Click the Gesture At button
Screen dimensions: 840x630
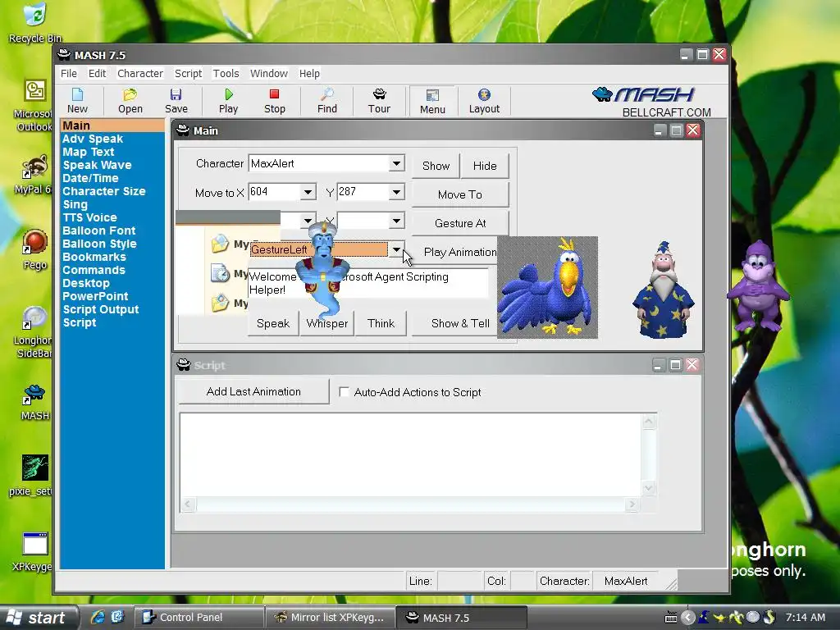460,223
